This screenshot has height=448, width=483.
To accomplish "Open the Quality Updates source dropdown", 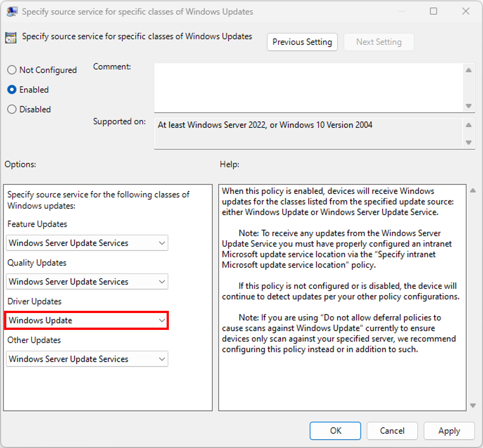I will (87, 282).
